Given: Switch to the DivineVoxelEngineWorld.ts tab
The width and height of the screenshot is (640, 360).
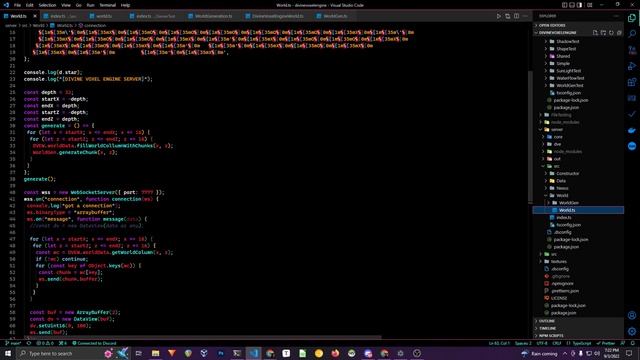Looking at the screenshot, I should pos(278,16).
